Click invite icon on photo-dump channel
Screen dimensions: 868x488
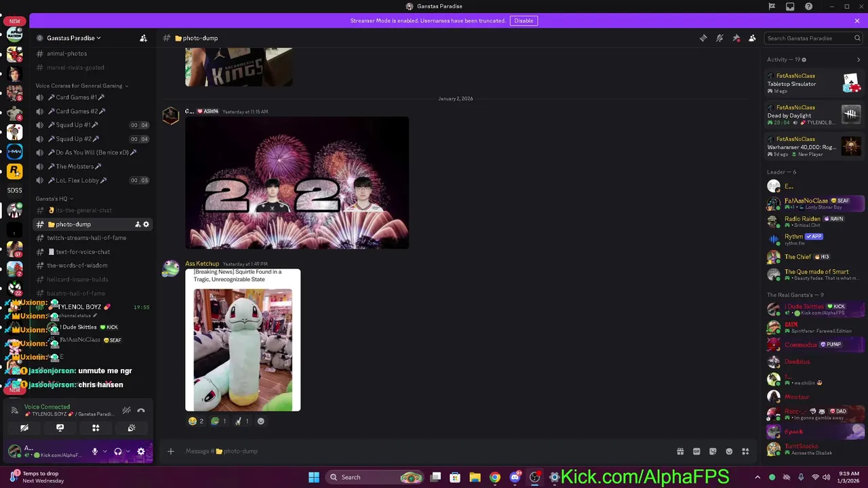pos(138,224)
